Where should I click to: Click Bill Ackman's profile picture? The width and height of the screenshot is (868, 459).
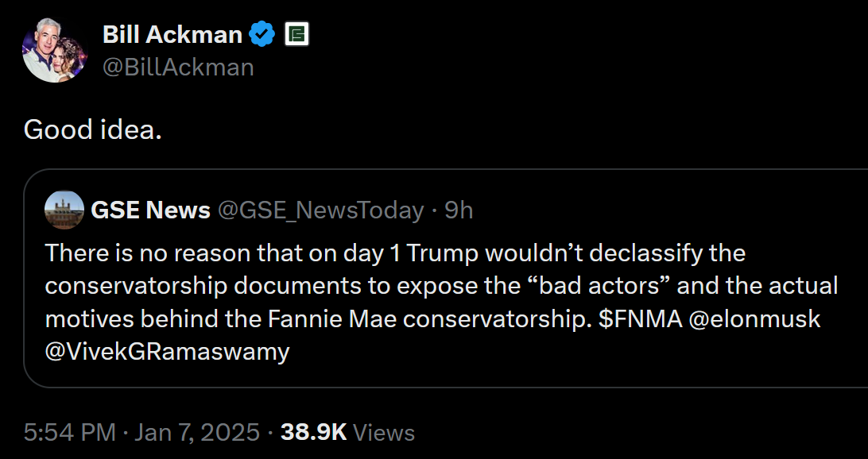pos(54,51)
